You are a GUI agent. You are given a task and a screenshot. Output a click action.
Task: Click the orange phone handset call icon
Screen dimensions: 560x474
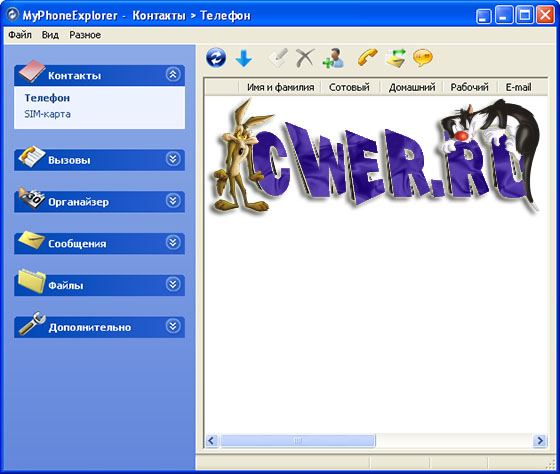click(x=368, y=58)
